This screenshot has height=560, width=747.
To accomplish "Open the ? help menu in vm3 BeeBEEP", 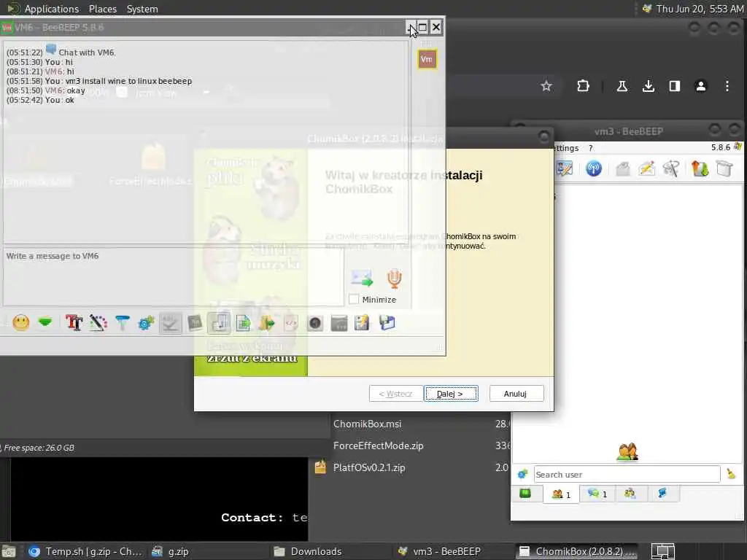I will [591, 148].
